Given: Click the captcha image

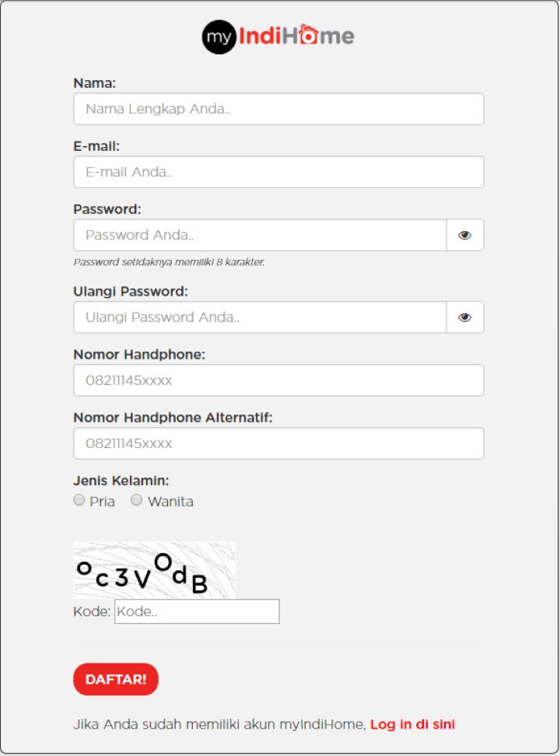Looking at the screenshot, I should 154,570.
